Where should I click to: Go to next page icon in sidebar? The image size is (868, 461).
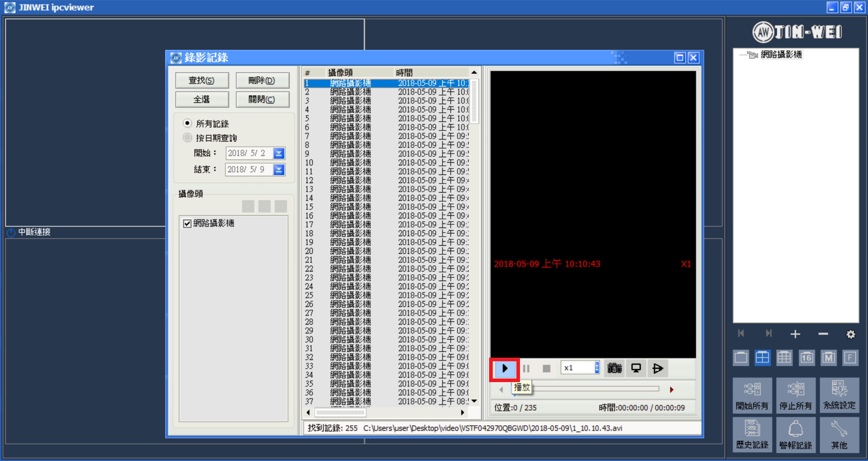768,334
